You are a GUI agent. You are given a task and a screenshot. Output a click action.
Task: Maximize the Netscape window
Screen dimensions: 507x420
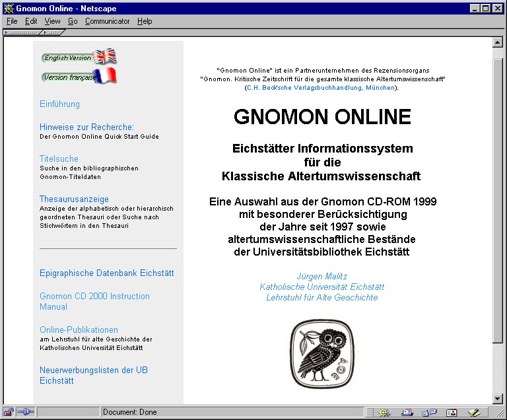[x=486, y=9]
